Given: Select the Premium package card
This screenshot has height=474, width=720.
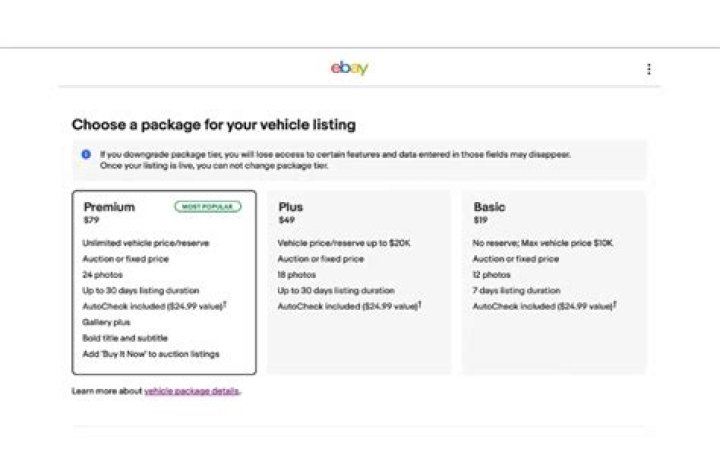Looking at the screenshot, I should pyautogui.click(x=164, y=282).
